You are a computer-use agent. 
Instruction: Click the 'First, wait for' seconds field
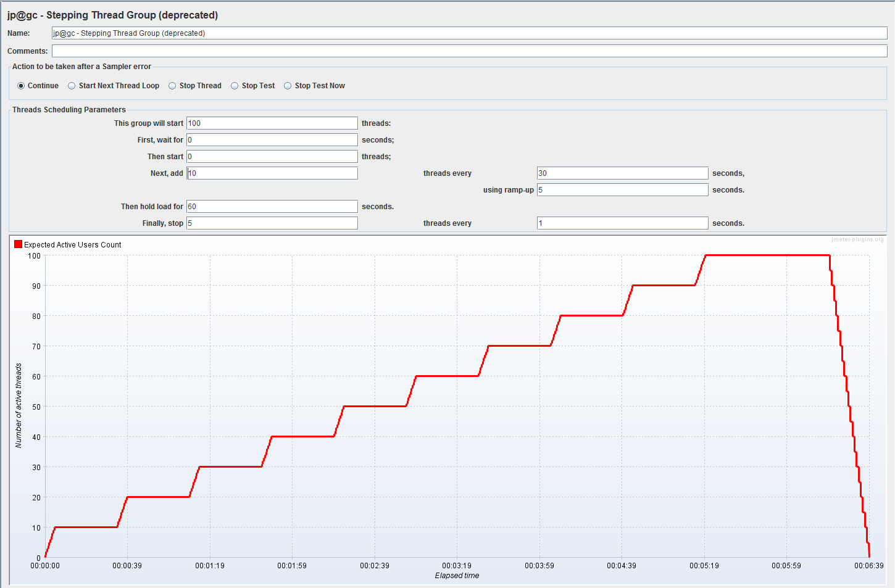click(x=272, y=140)
